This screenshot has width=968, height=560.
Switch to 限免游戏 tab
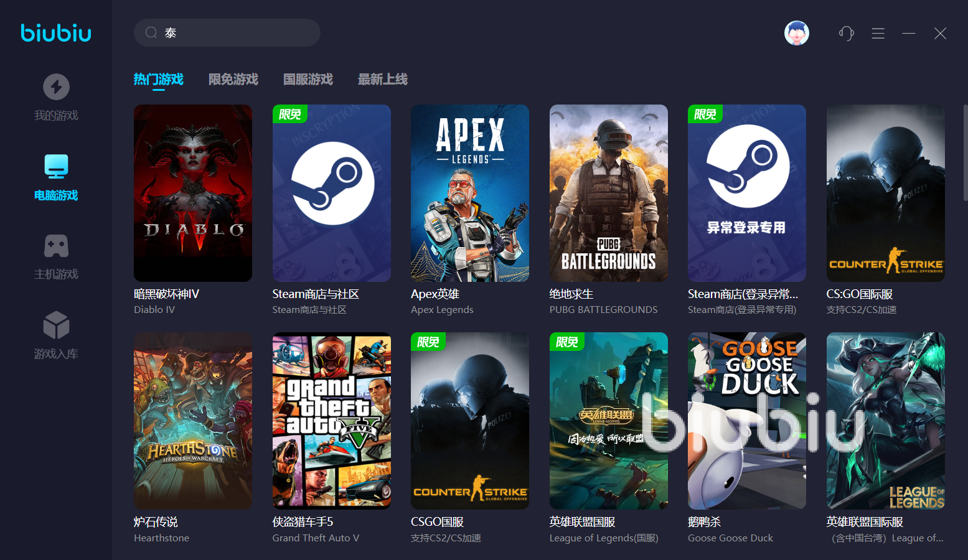pos(233,79)
